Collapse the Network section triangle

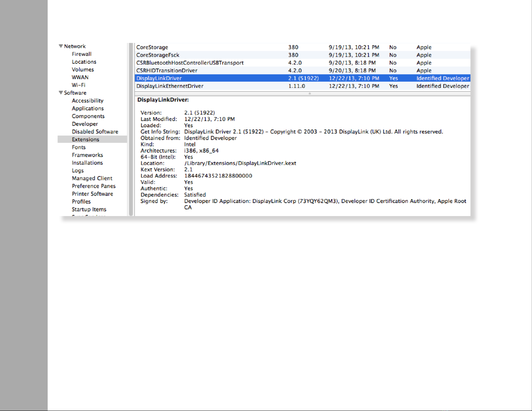(61, 46)
